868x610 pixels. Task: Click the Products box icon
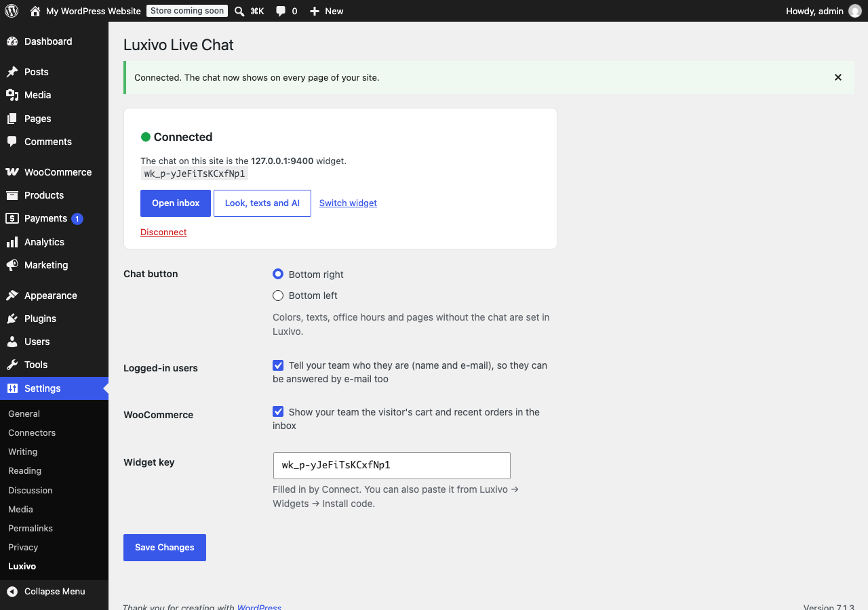12,195
